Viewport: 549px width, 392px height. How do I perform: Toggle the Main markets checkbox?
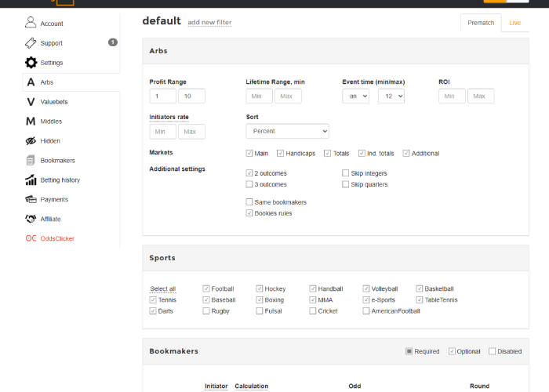coord(249,154)
